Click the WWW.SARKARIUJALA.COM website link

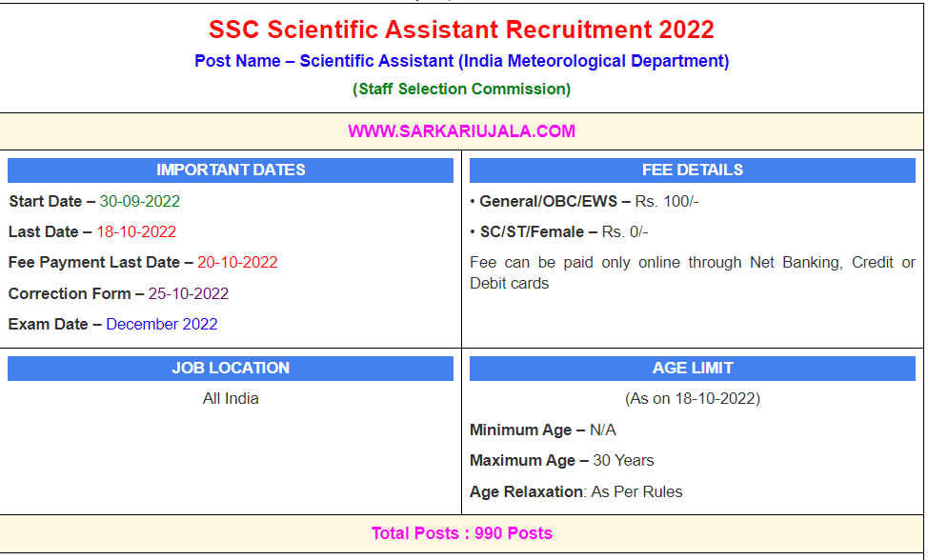pyautogui.click(x=461, y=131)
